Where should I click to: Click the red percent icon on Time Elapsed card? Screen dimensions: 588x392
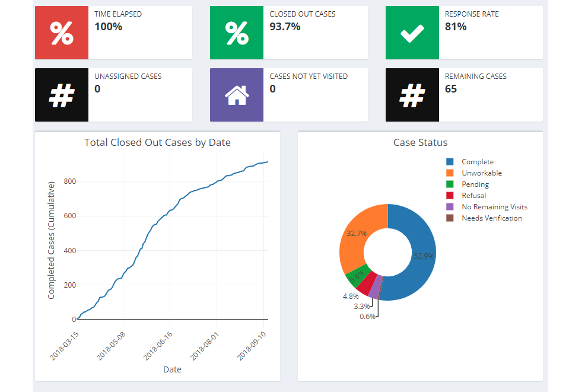point(61,33)
